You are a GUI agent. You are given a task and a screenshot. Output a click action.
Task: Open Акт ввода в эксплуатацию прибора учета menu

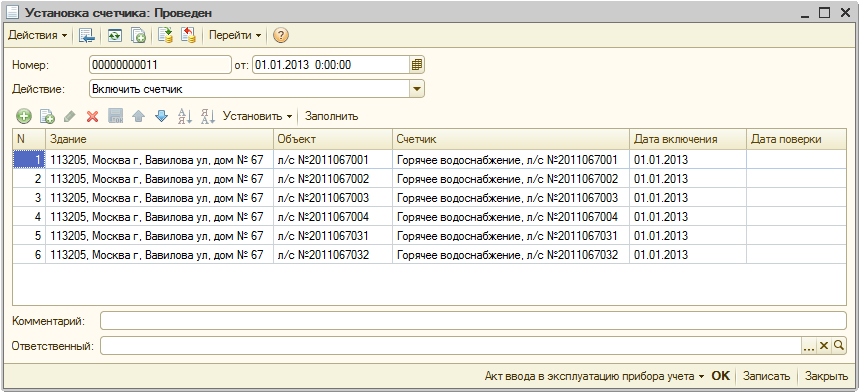click(595, 376)
